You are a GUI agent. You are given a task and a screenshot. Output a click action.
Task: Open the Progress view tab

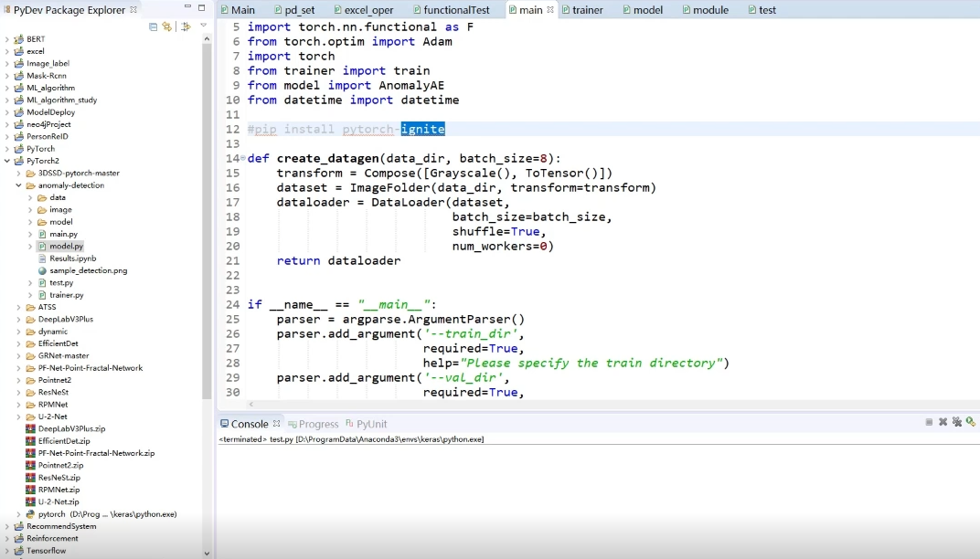tap(318, 424)
